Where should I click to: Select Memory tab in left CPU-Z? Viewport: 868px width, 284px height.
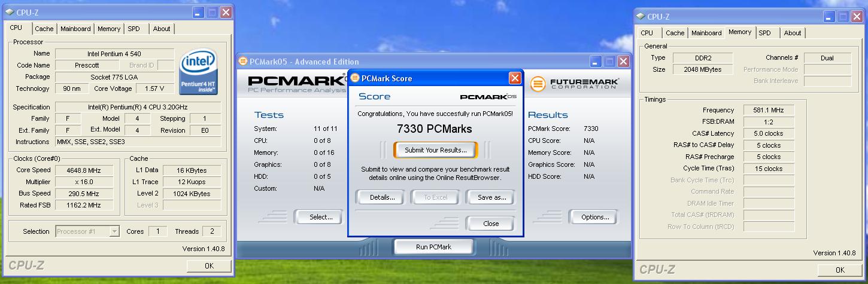[109, 29]
